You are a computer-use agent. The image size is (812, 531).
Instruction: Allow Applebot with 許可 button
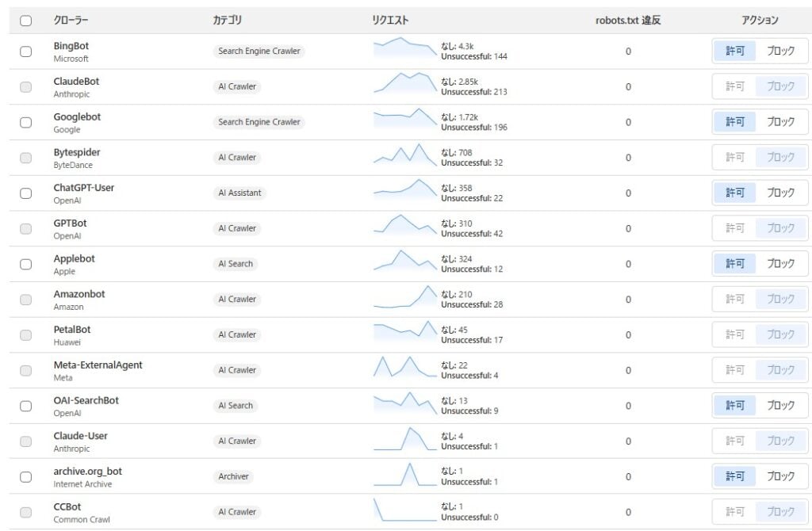click(x=735, y=263)
